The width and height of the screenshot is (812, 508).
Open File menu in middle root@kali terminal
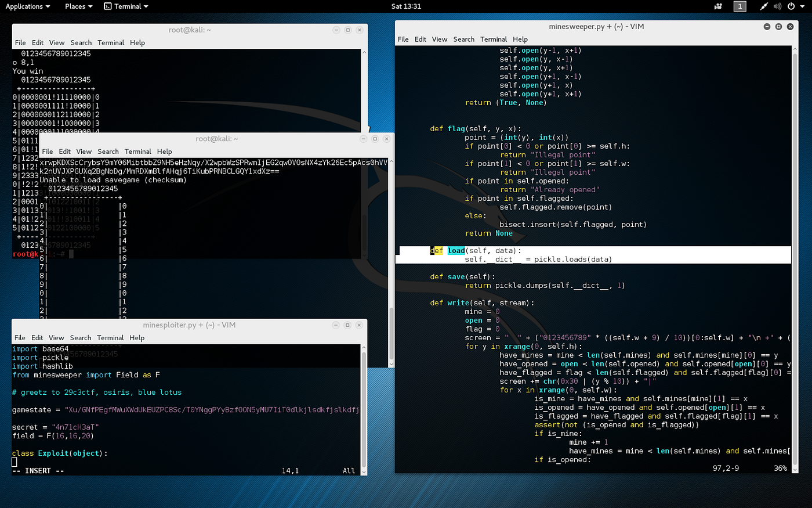click(48, 152)
